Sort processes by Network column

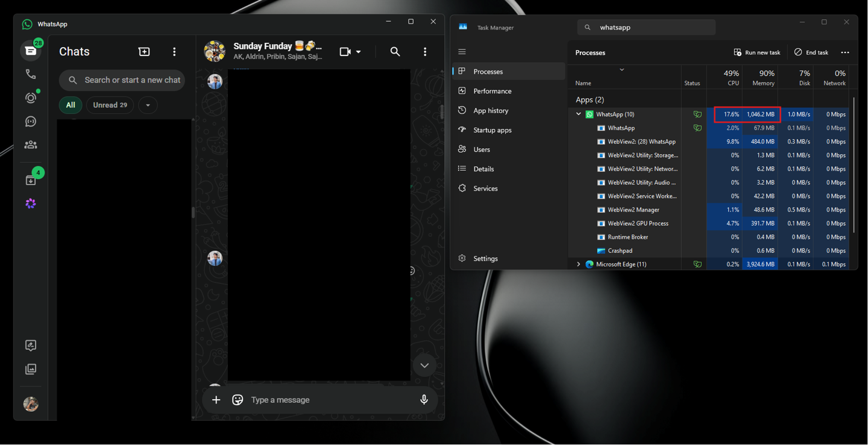click(x=831, y=77)
